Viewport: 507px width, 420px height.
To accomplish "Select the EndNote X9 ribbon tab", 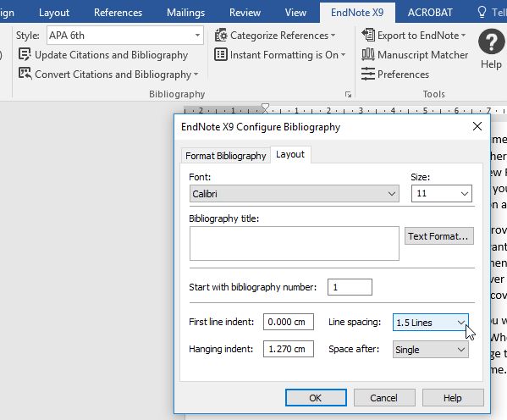I will click(x=357, y=13).
